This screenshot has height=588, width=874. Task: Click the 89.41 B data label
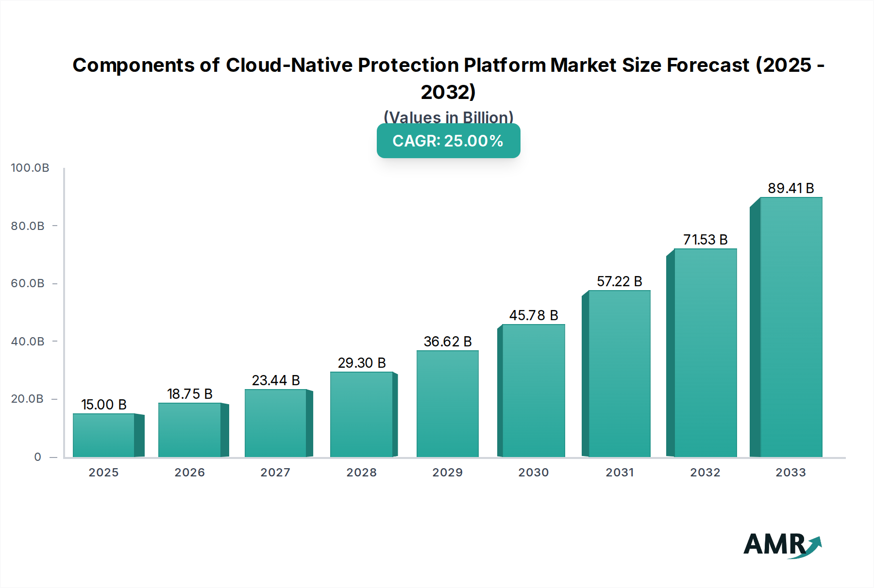790,188
